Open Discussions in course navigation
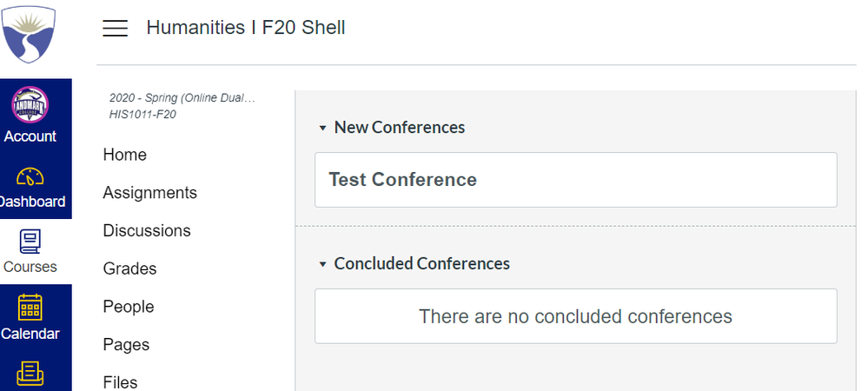Screen dimensions: 868x391 [x=147, y=231]
